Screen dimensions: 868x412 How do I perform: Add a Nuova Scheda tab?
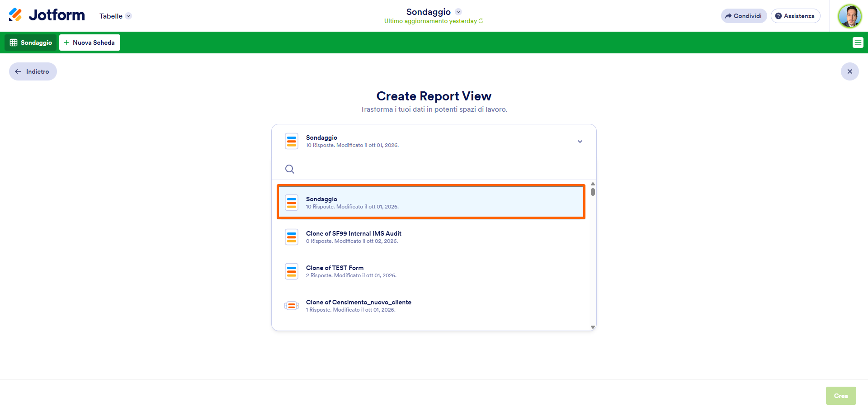90,43
